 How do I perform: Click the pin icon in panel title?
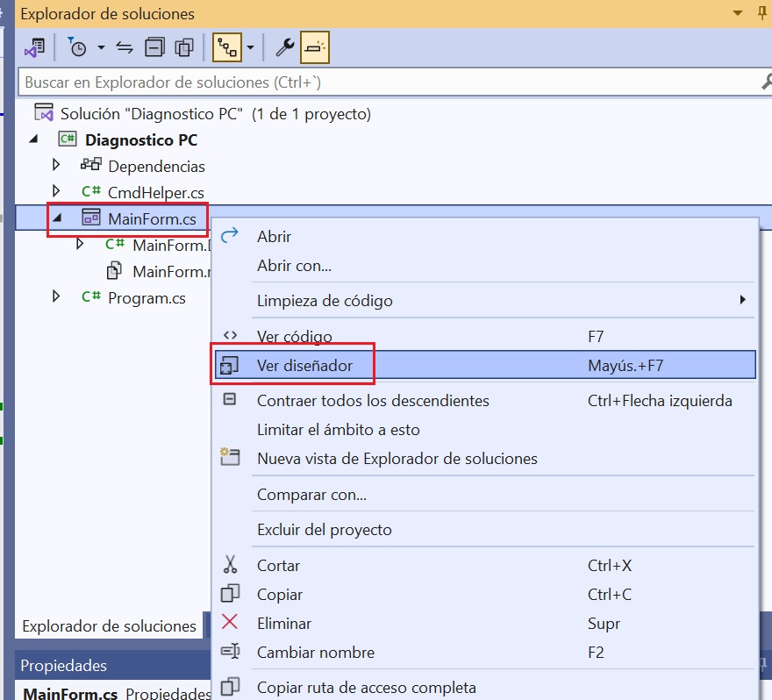click(760, 14)
